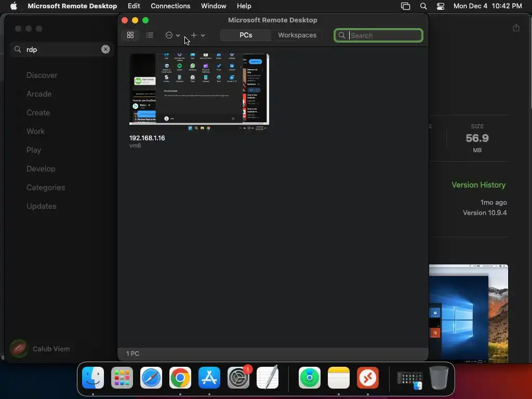This screenshot has height=399, width=532.
Task: Open the Launchpad stack beside Trash
Action: [410, 380]
